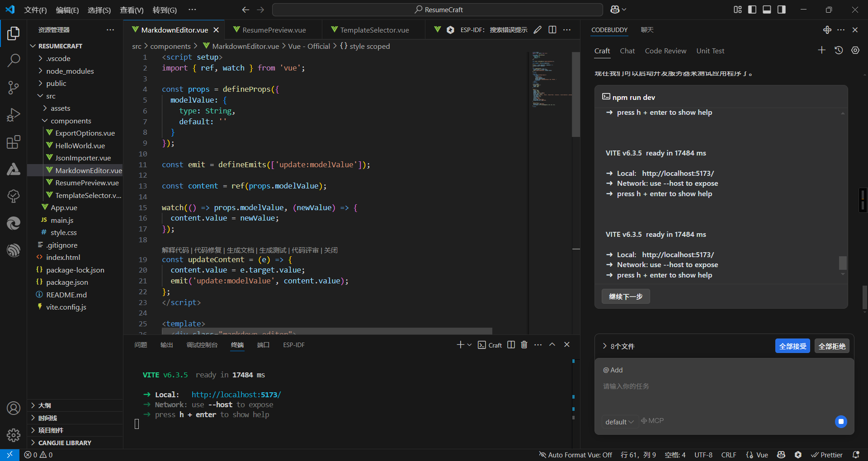
Task: Expand the node_modules folder
Action: click(x=70, y=71)
